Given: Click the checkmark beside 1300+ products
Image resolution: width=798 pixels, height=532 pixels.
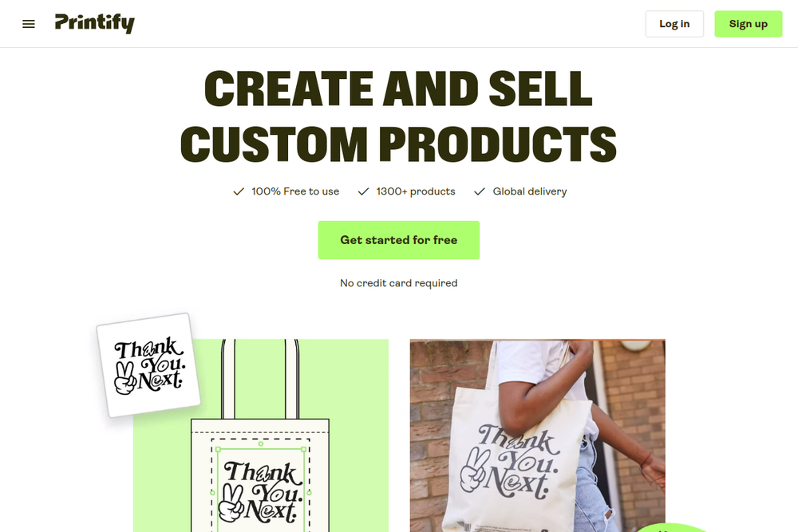Looking at the screenshot, I should pyautogui.click(x=363, y=191).
